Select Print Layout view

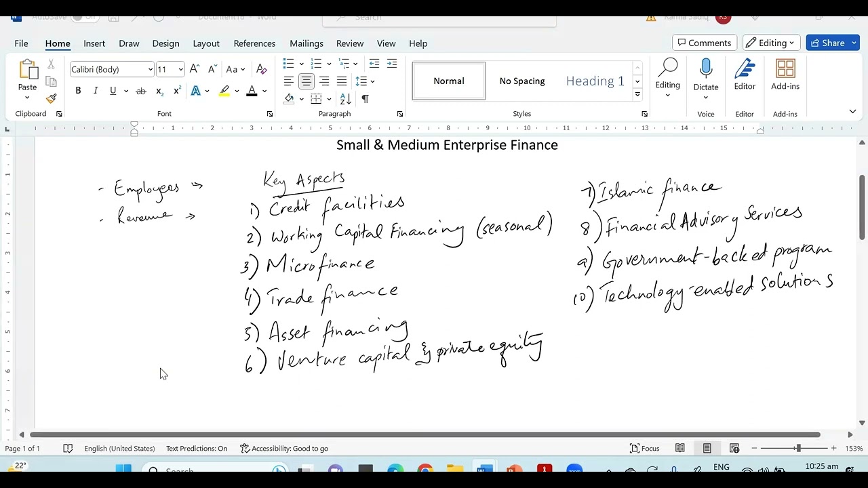(707, 448)
